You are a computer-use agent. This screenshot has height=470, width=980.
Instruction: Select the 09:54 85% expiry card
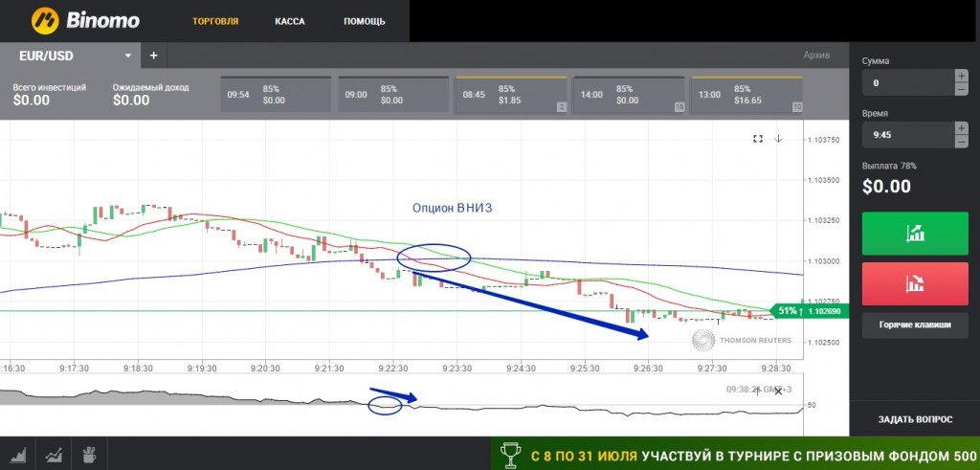276,95
